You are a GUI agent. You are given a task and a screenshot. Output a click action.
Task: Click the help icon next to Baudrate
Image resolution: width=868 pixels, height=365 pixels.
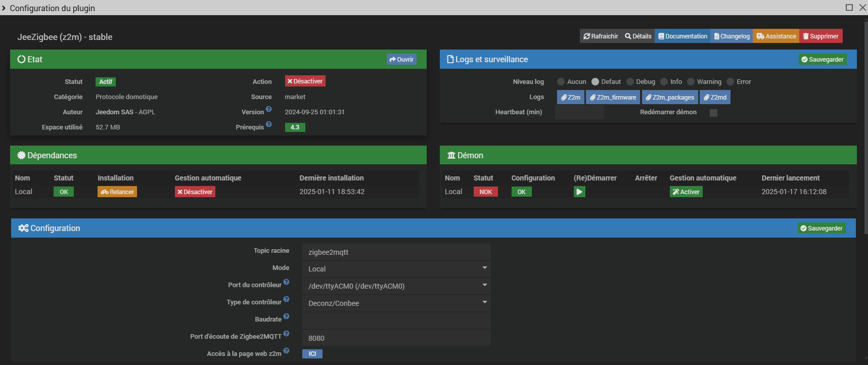coord(286,316)
